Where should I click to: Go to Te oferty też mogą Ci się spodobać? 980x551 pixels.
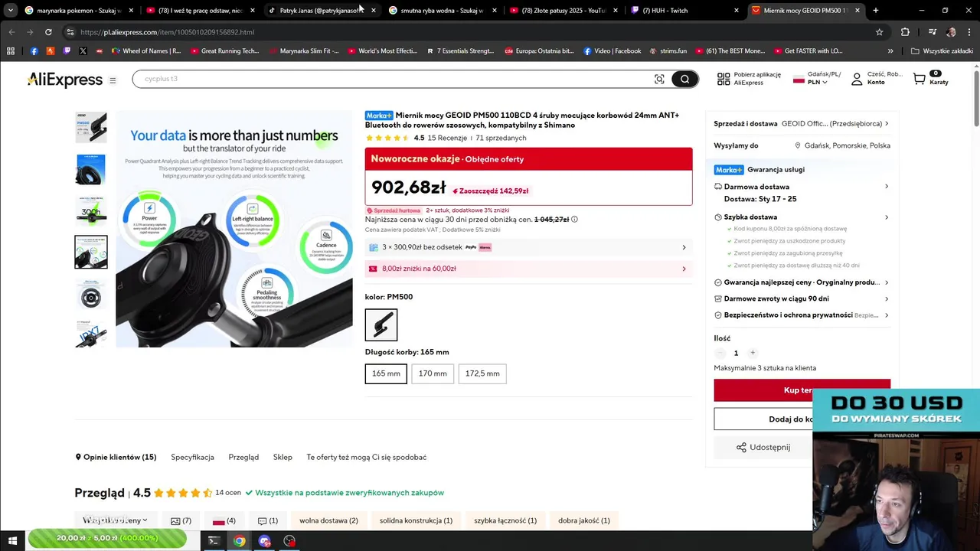[x=367, y=457]
